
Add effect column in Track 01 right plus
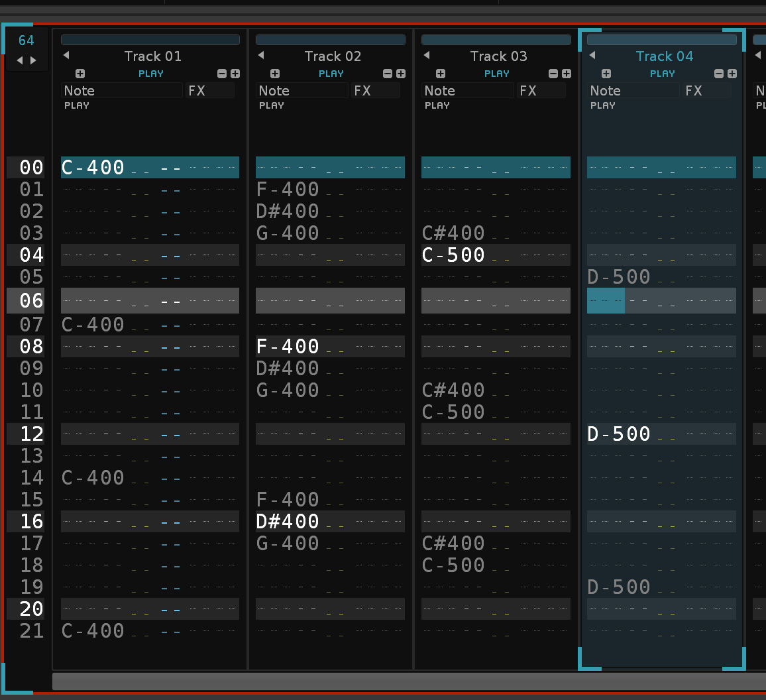[x=235, y=74]
